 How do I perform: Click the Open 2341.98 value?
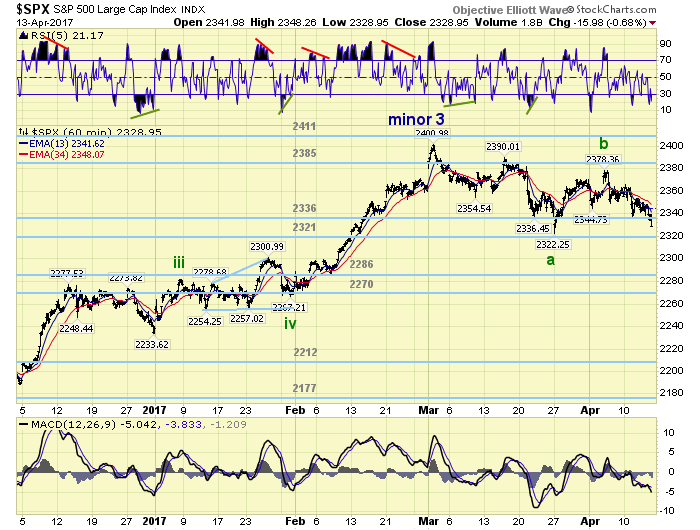click(x=209, y=22)
